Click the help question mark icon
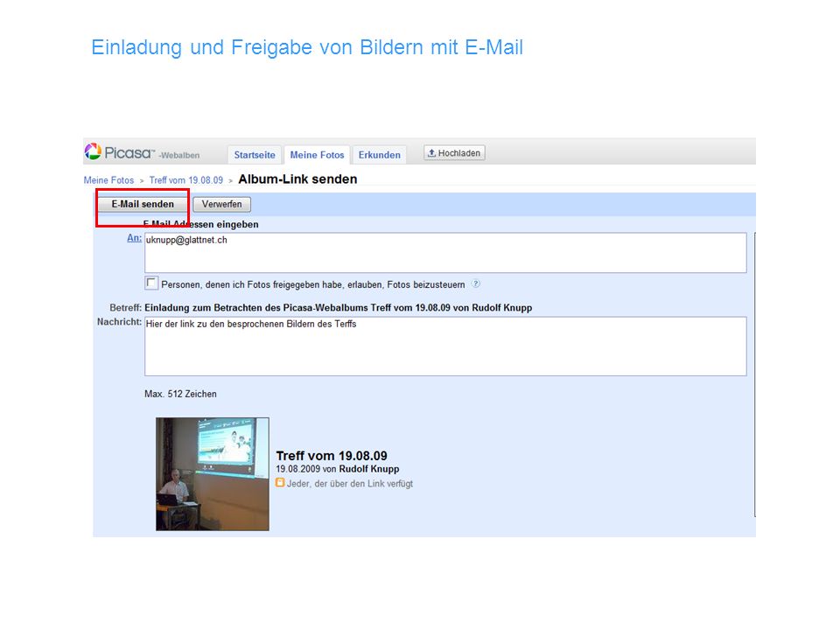Viewport: 840px width, 630px height. (x=476, y=283)
